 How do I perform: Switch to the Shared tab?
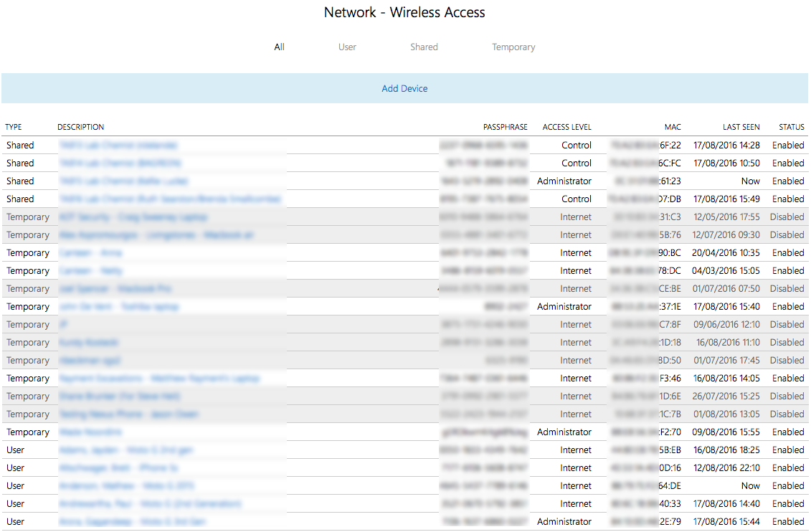coord(424,47)
